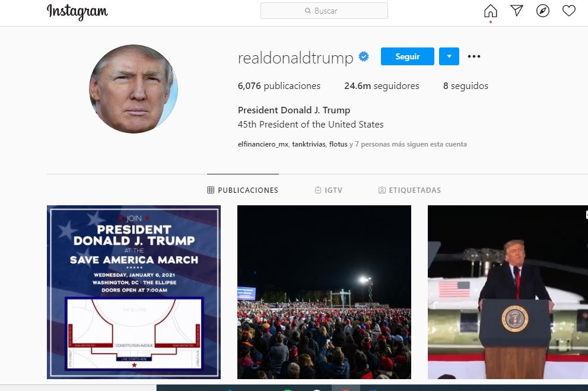Viewport: 588px width, 391px height.
Task: Open direct messages paper plane icon
Action: tap(517, 11)
